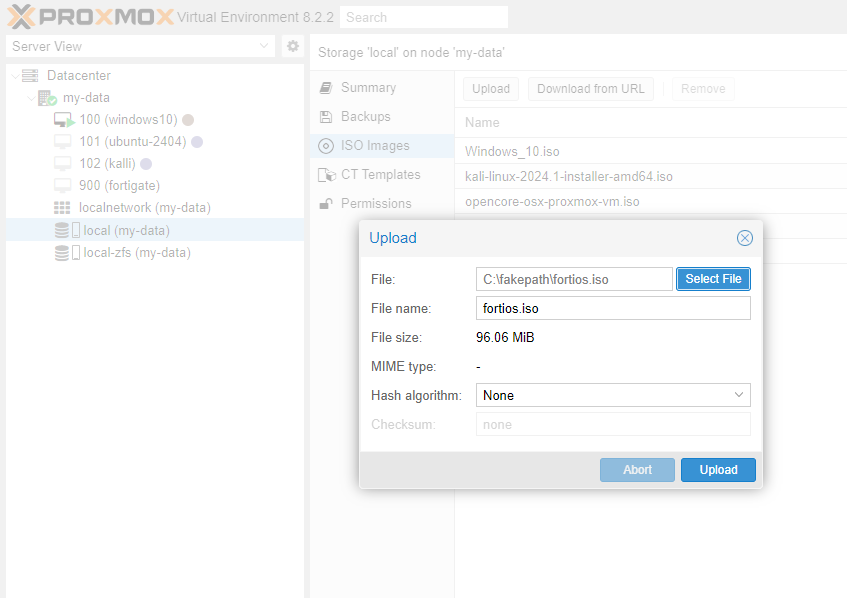Click the Datacenter label in tree
The width and height of the screenshot is (847, 598).
point(79,76)
